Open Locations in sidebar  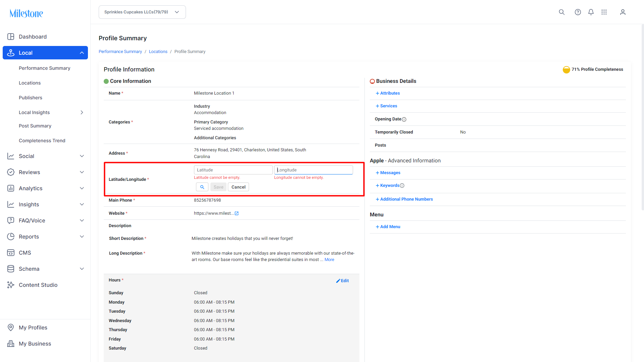30,83
